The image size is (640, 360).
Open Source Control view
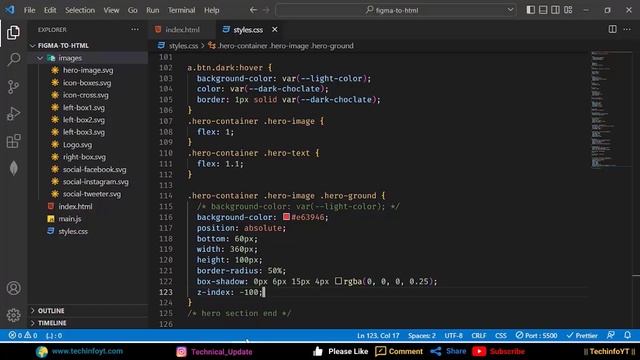point(13,87)
